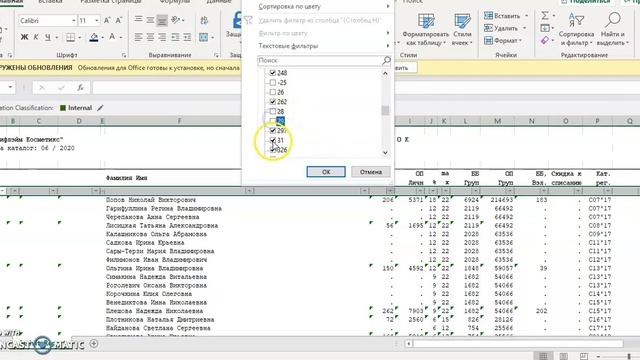Open the font group dialog launcher (Шрифт)
Viewport: 640px width, 360px height.
(x=124, y=55)
